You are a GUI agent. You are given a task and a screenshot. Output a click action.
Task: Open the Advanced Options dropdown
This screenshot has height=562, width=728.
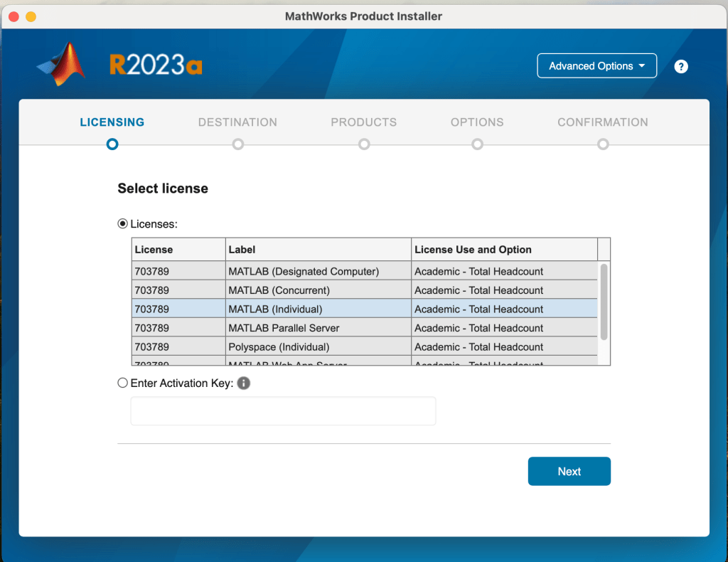click(596, 66)
